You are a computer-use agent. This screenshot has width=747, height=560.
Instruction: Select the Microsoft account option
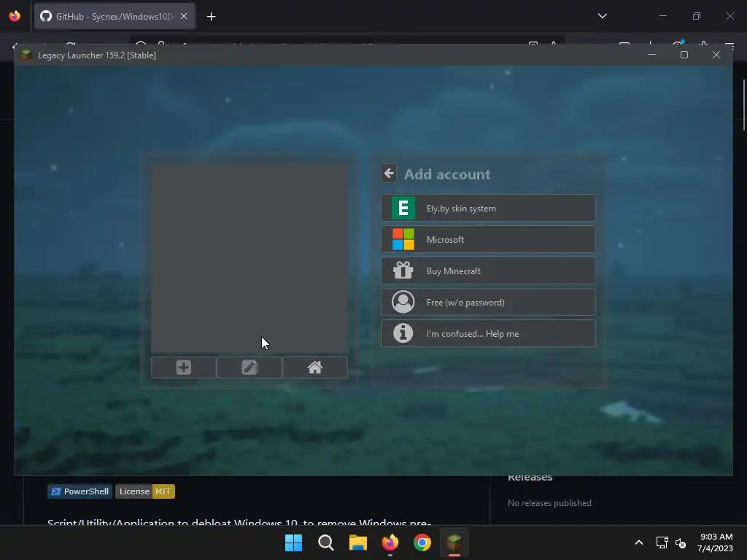tap(488, 239)
